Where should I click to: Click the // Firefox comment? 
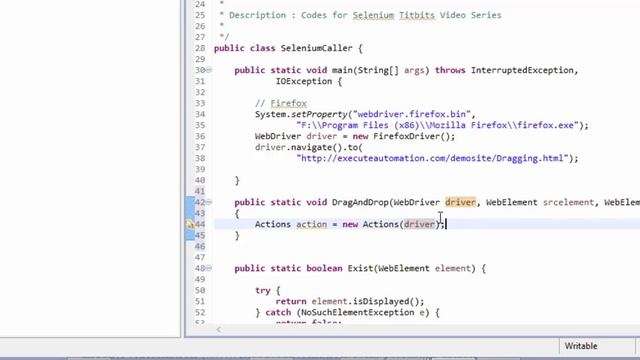pyautogui.click(x=281, y=103)
